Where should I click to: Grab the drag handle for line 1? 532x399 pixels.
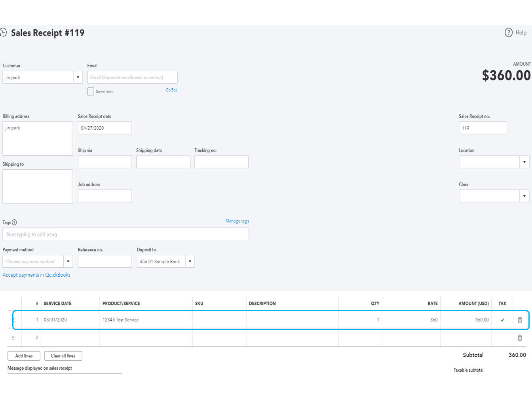(x=14, y=320)
